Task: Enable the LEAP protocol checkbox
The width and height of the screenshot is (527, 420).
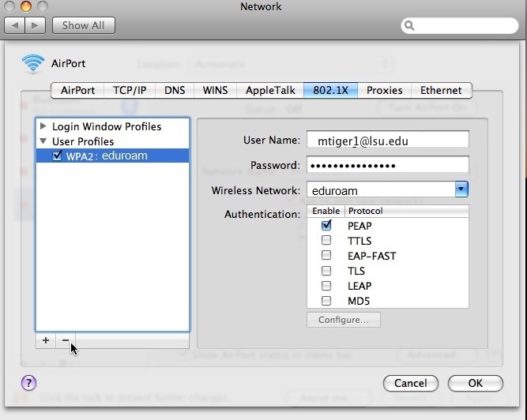Action: point(326,286)
